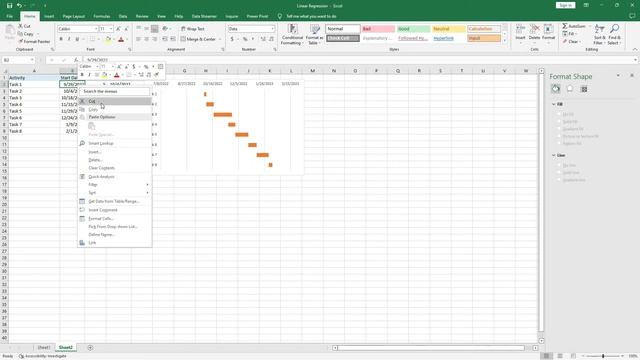Open the Insert ribbon tab

coord(49,16)
